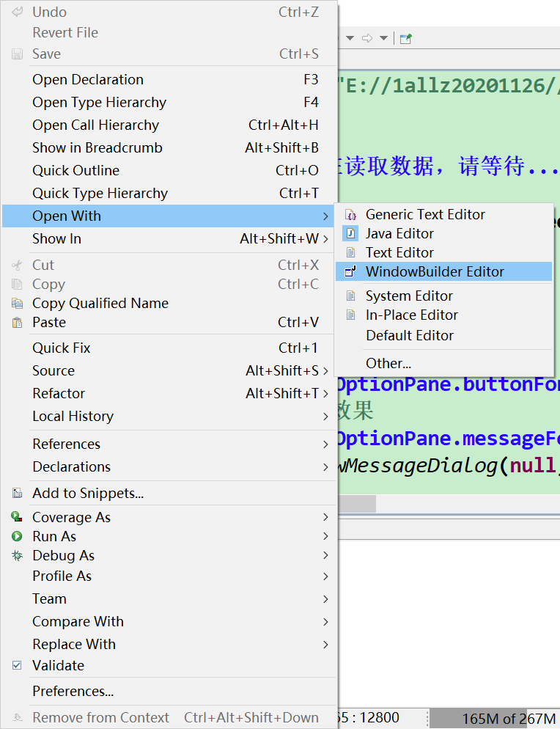The height and width of the screenshot is (729, 560).
Task: Click the OptionPane.messageFont code line
Action: tap(449, 439)
